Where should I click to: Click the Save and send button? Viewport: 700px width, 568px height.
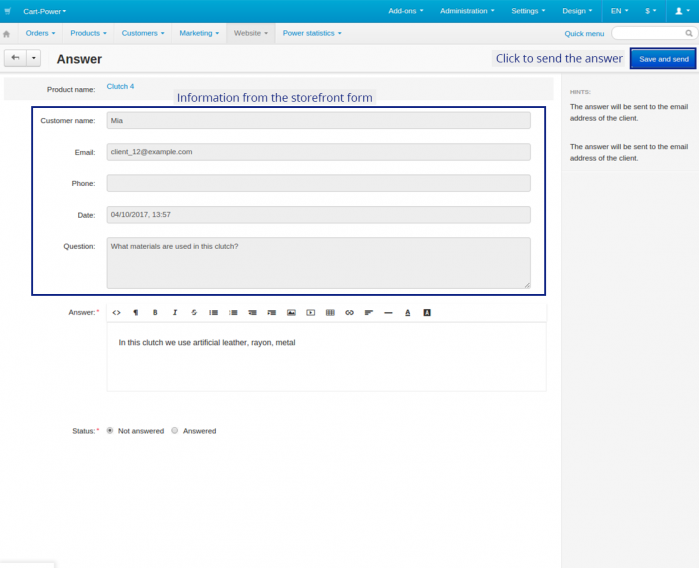pos(663,58)
